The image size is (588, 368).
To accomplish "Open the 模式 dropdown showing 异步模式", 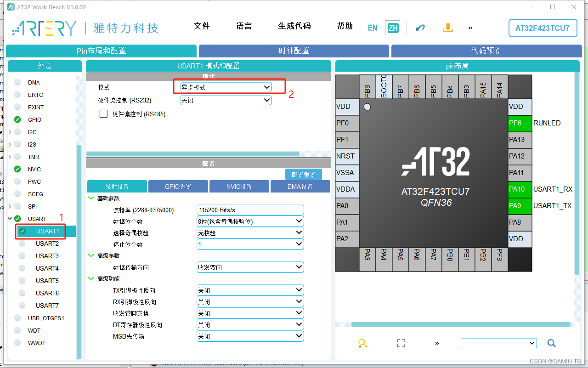I will pos(226,87).
